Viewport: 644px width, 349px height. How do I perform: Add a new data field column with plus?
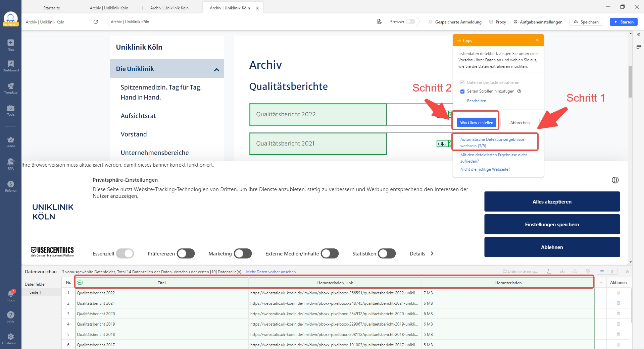(601, 283)
